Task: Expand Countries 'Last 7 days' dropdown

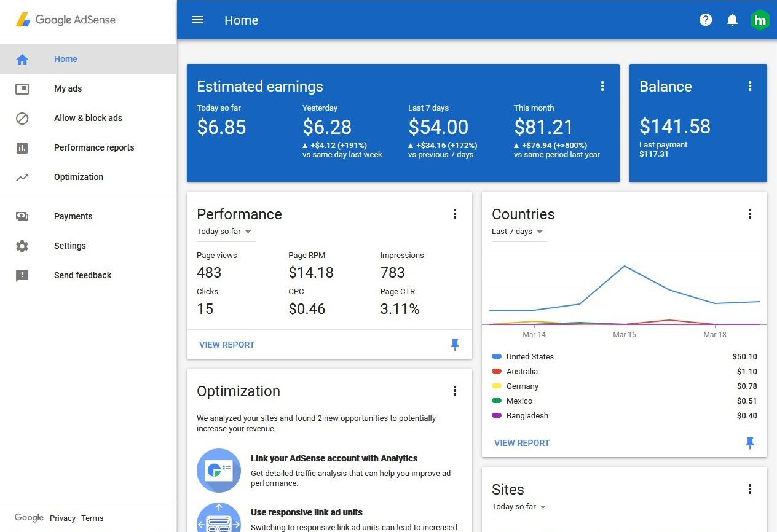Action: 518,232
